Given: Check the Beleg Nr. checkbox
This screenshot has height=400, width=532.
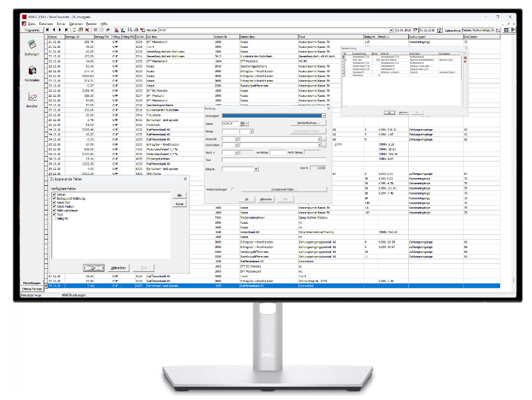Looking at the screenshot, I should [x=54, y=218].
